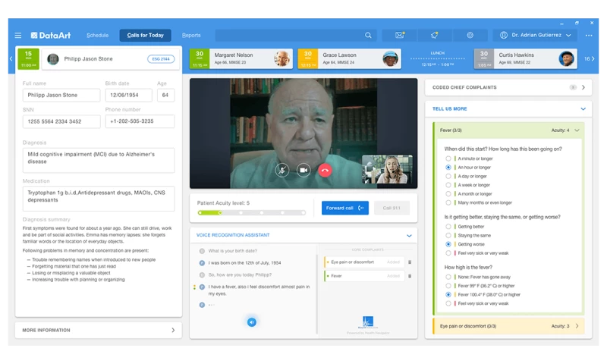
Task: Mute the microphone in video call
Action: [x=282, y=171]
